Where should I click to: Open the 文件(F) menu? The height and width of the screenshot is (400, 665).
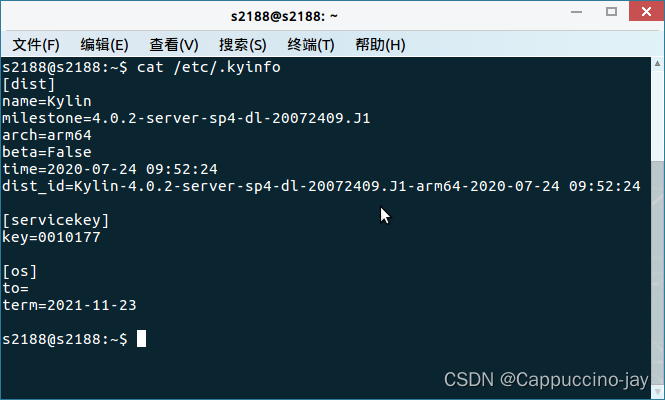36,45
